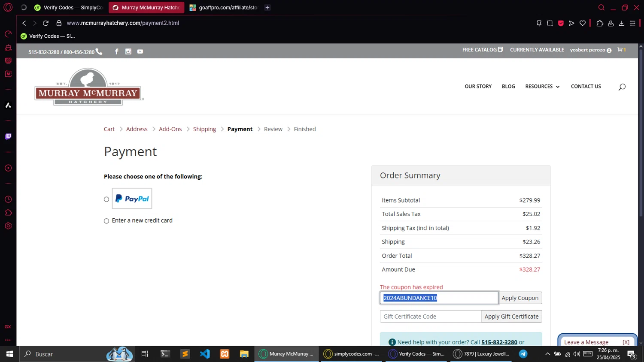Go to the Address breadcrumb step

[x=137, y=129]
